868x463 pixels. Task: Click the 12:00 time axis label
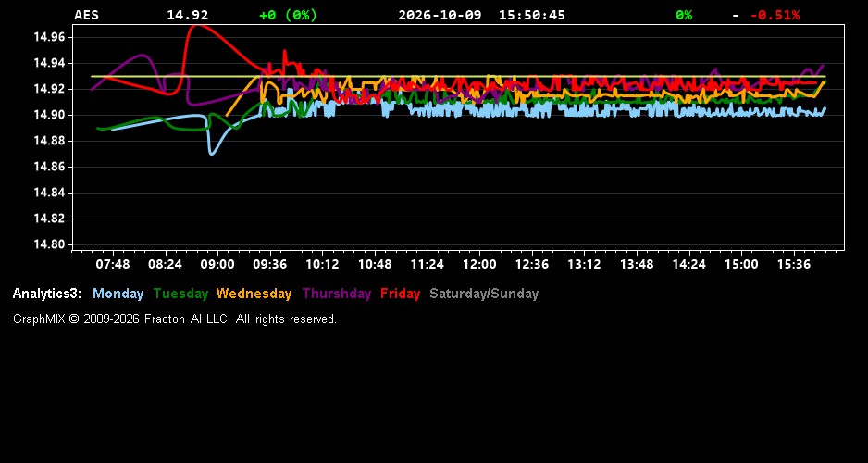(x=479, y=265)
